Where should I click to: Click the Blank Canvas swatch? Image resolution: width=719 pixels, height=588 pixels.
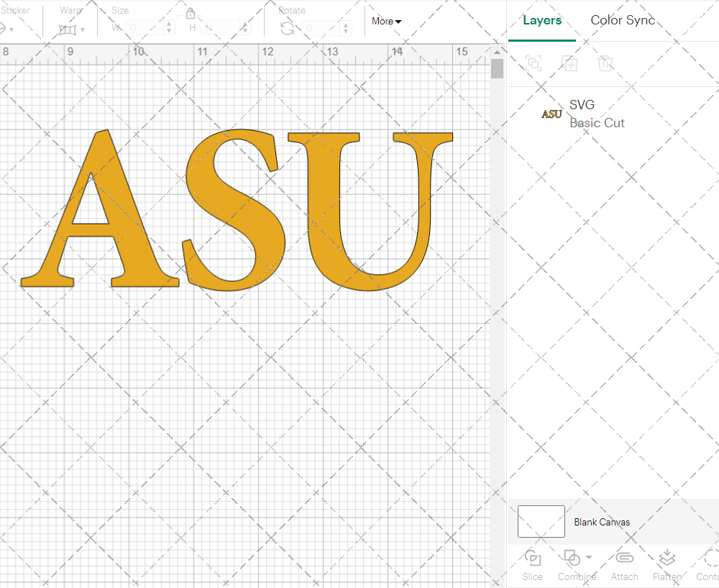541,522
